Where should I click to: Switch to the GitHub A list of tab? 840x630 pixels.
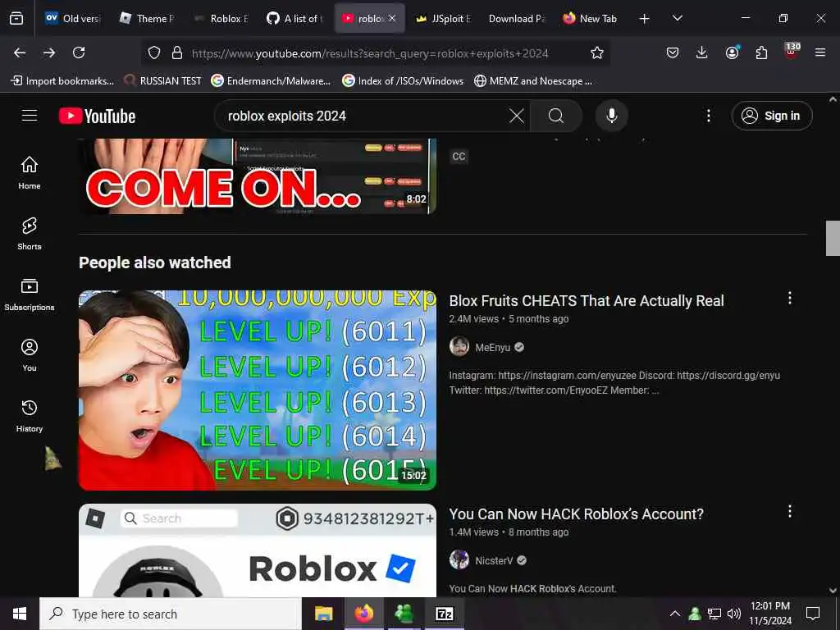click(296, 18)
